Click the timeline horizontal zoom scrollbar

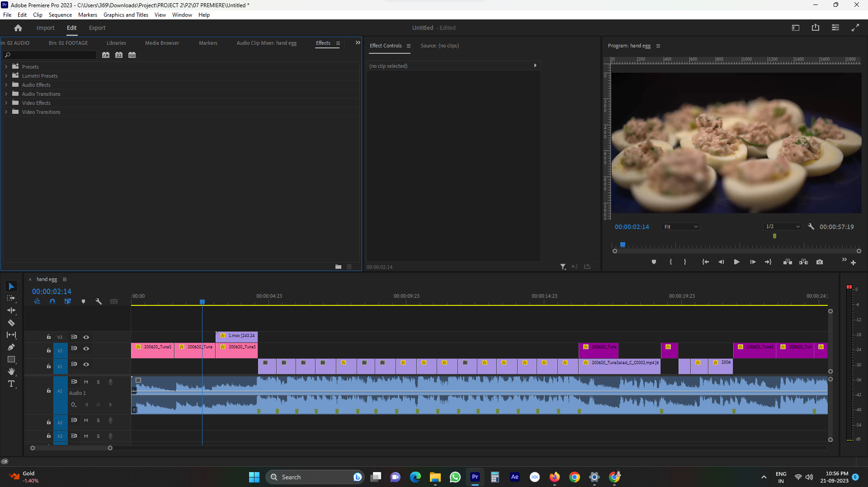point(71,448)
